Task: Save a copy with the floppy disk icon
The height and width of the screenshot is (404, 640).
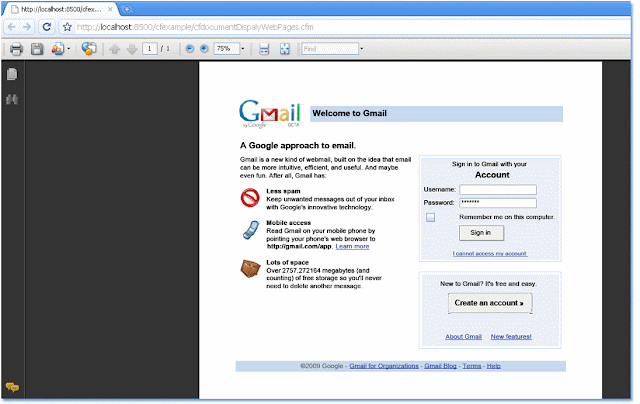Action: click(x=37, y=49)
